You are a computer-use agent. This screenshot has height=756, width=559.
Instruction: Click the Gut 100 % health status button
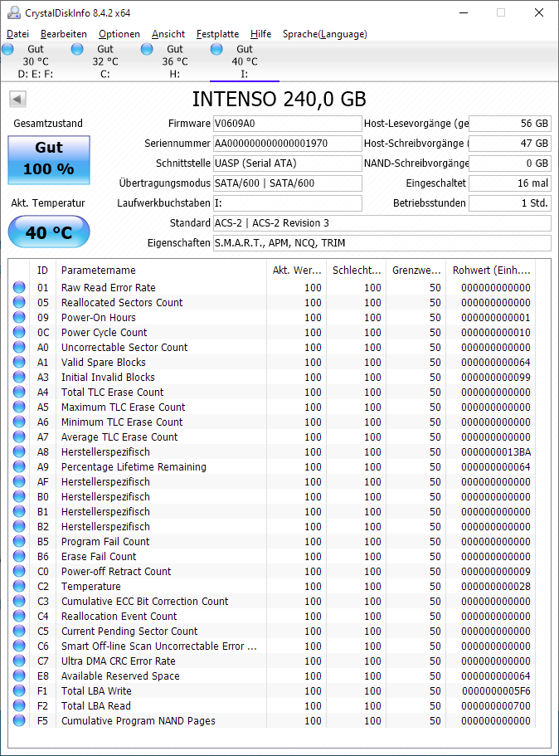pyautogui.click(x=49, y=160)
